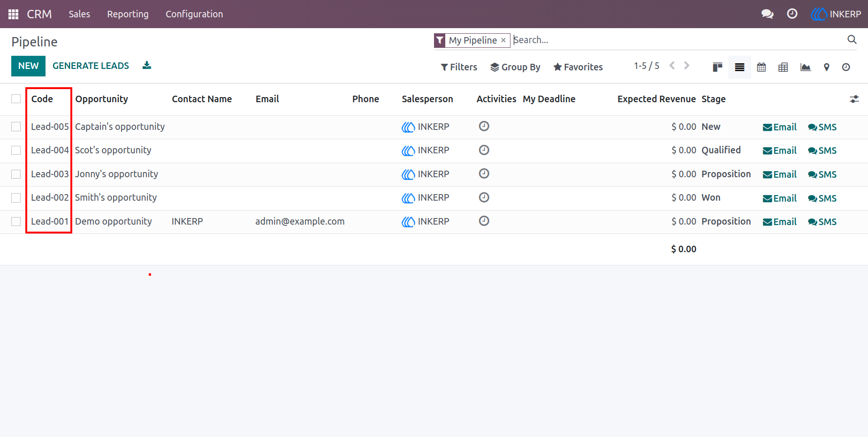Click the import records download icon

click(147, 65)
